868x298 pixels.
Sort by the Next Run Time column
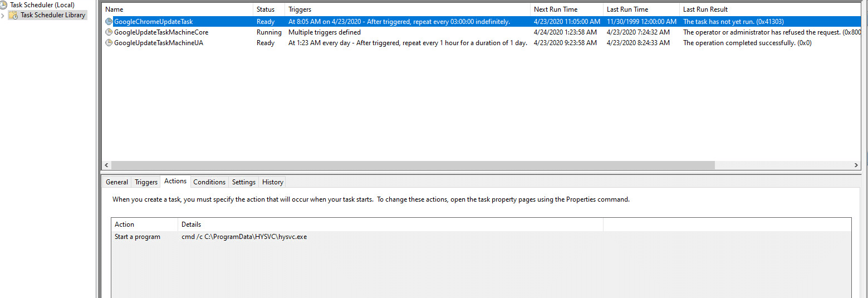click(567, 9)
